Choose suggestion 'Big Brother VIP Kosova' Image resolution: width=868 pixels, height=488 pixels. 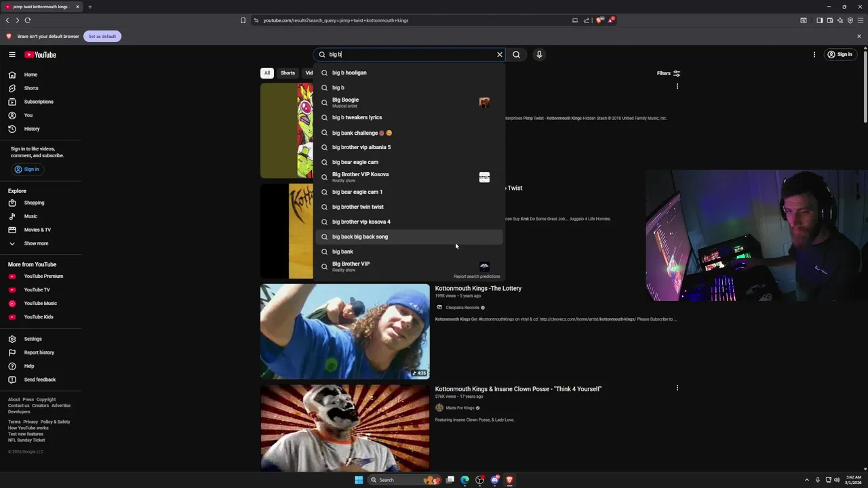[x=409, y=177]
